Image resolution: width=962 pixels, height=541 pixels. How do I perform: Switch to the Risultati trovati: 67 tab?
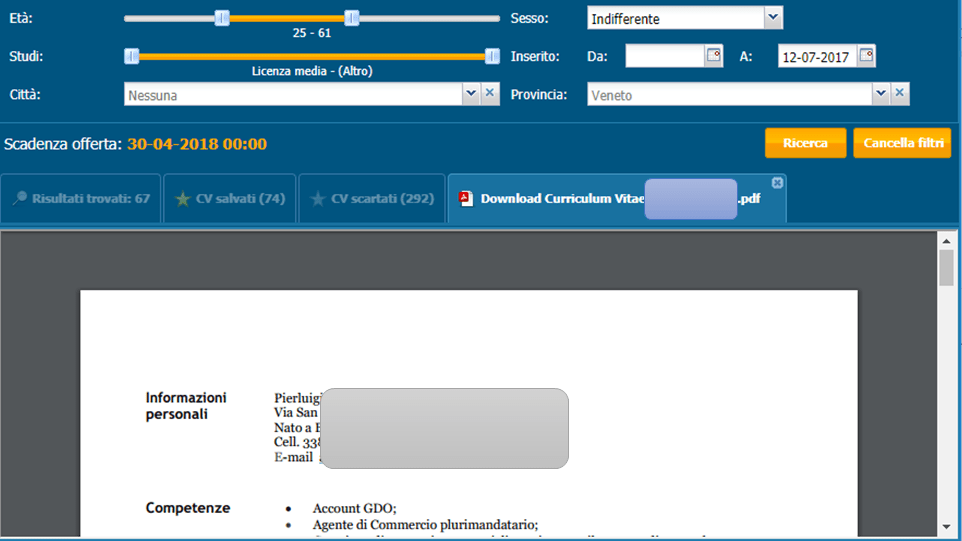(81, 198)
